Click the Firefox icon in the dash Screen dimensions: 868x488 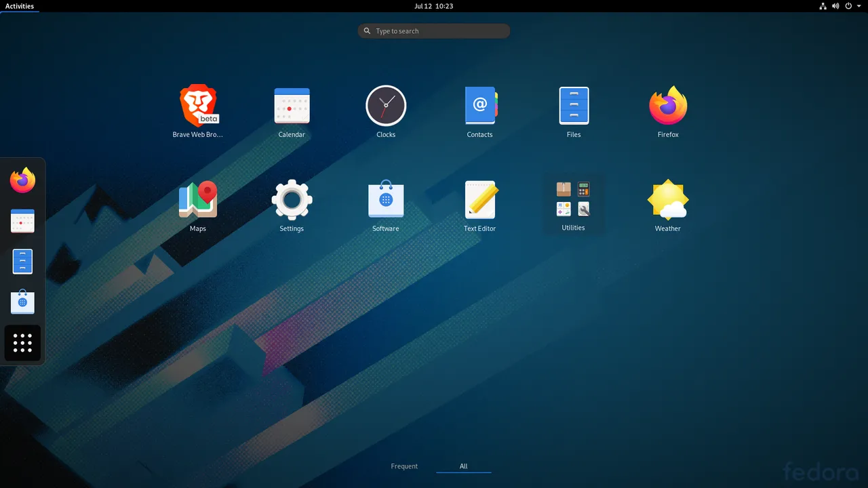(x=22, y=180)
